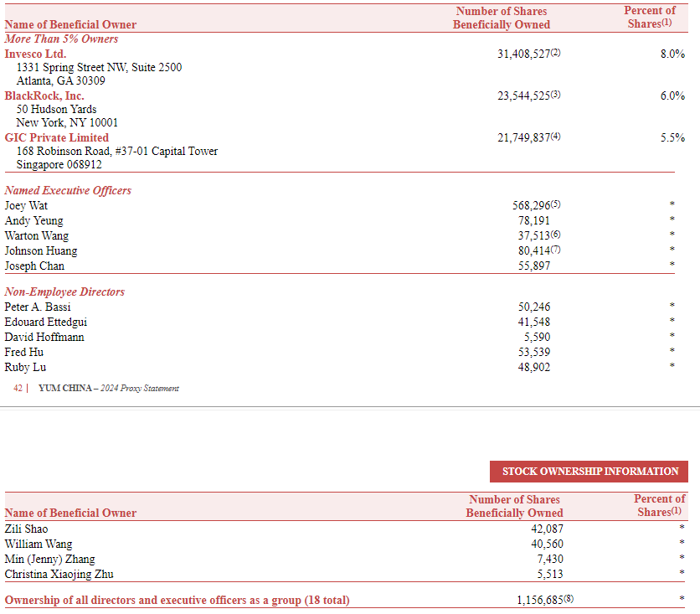Select the name 'Johnson Huang'
The width and height of the screenshot is (700, 614).
click(x=41, y=251)
